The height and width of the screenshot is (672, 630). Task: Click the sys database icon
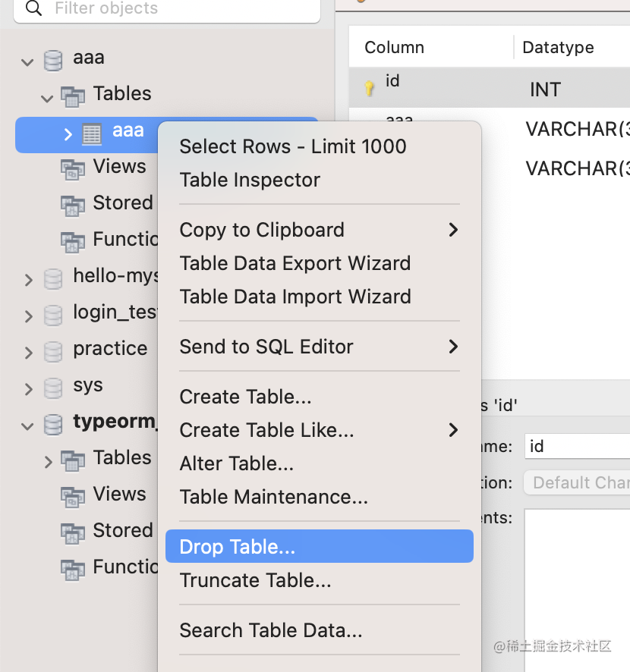pos(53,388)
